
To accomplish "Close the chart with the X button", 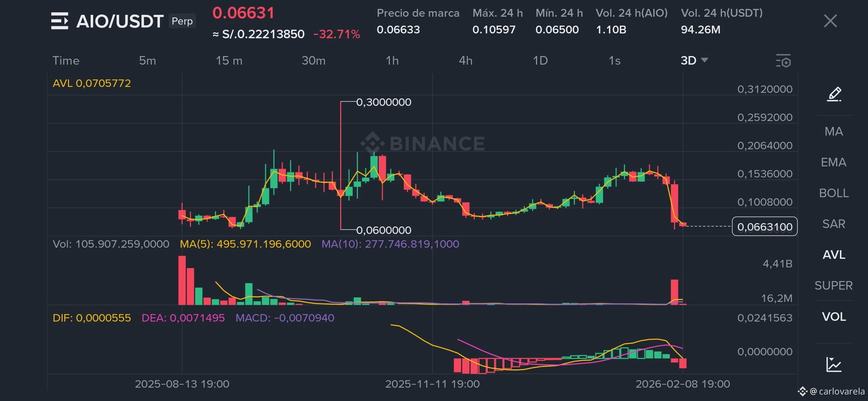I will click(830, 21).
